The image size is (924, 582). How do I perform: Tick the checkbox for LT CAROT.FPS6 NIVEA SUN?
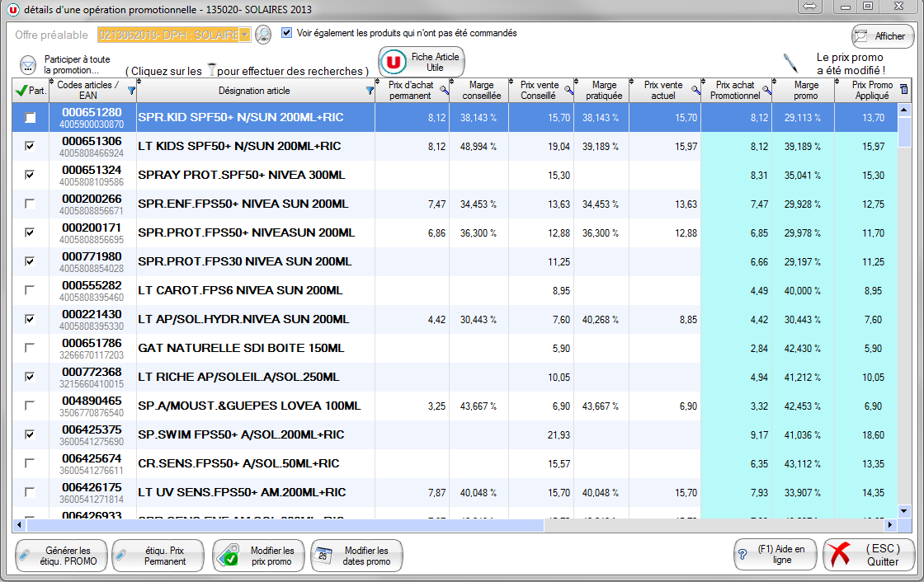tap(31, 290)
